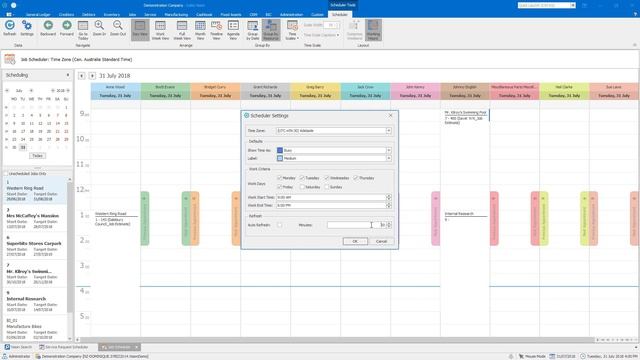Screen dimensions: 640x360
Task: Click Cancel in Scheduler Settings
Action: tap(381, 241)
